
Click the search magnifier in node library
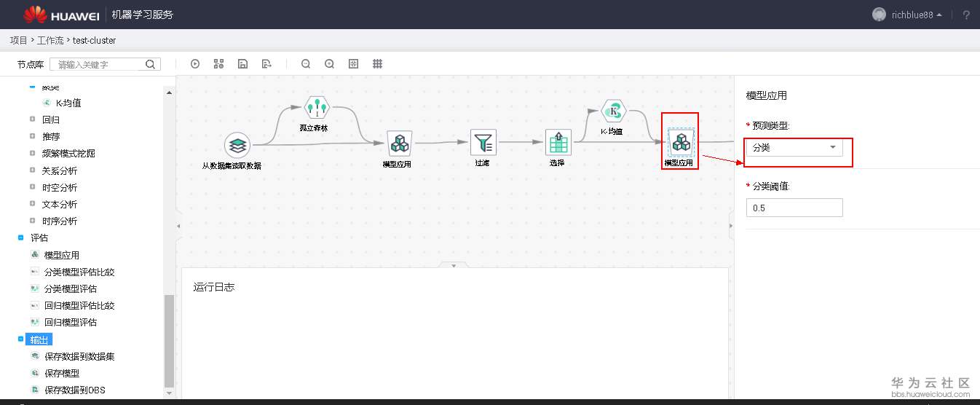(150, 64)
